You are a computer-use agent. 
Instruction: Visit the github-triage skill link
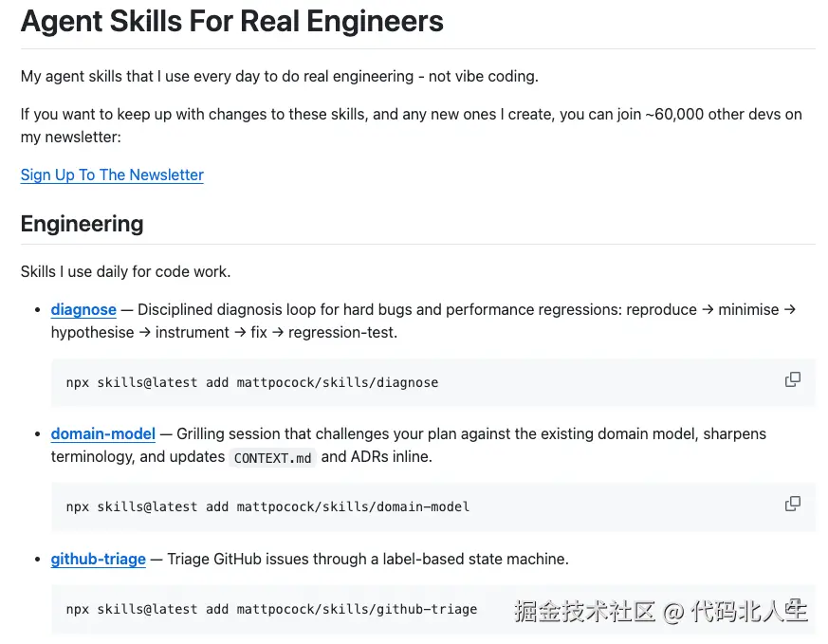[98, 559]
